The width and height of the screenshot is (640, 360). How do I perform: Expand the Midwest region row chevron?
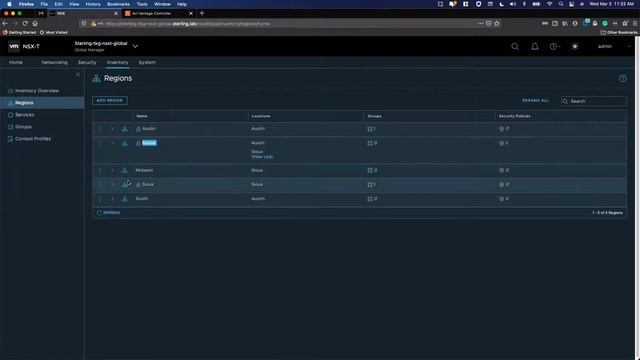pyautogui.click(x=113, y=171)
